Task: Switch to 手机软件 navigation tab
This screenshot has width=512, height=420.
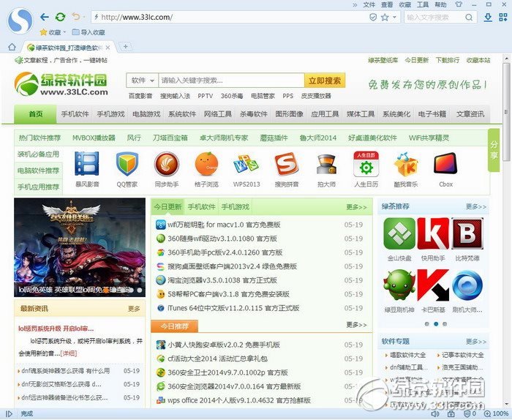Action: [x=75, y=114]
